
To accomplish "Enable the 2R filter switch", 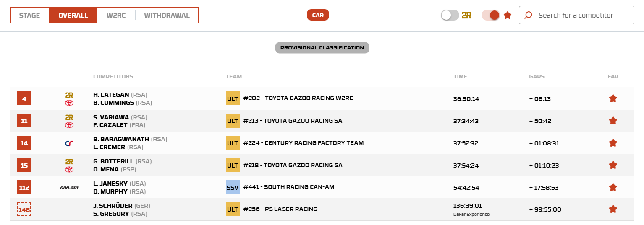I will coord(450,15).
